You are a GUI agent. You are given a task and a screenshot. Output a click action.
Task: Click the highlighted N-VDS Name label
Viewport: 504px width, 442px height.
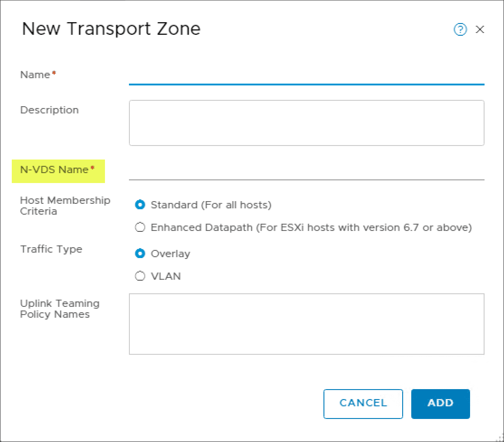pos(54,169)
